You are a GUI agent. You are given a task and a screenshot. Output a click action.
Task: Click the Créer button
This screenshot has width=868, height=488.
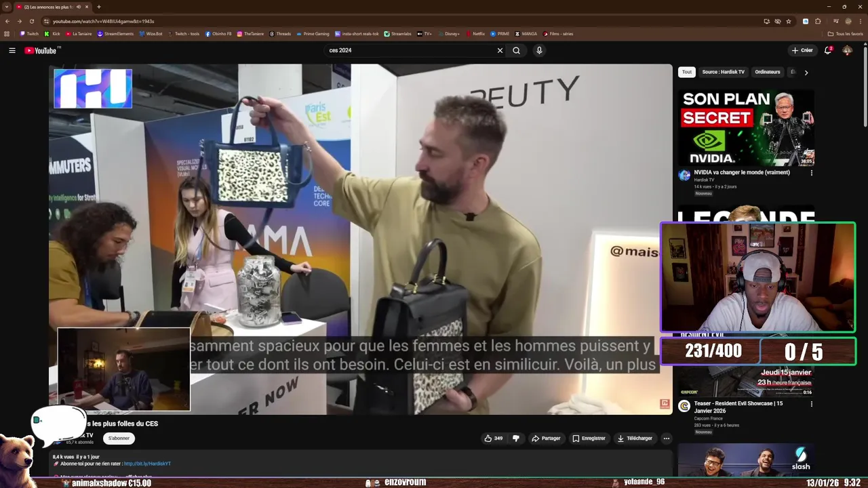coord(802,50)
